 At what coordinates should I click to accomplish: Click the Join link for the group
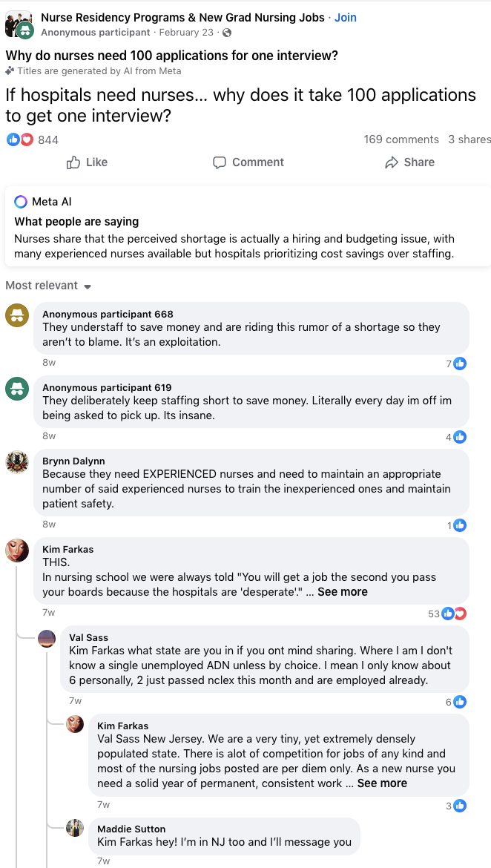(346, 17)
